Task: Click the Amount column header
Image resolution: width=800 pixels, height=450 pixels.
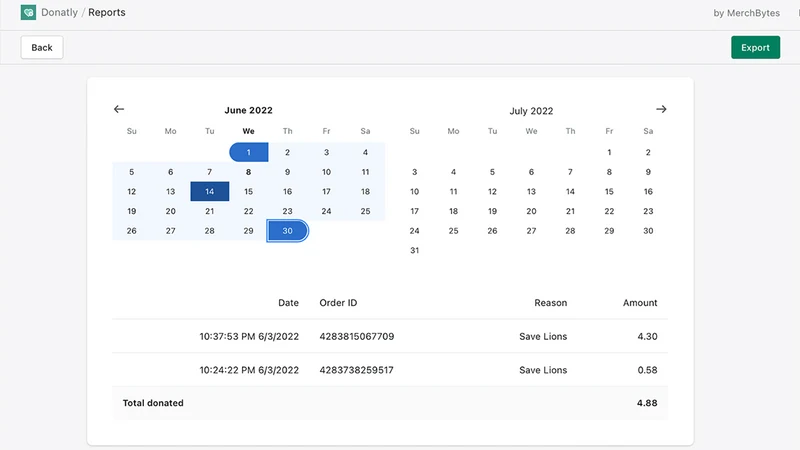Action: [640, 303]
